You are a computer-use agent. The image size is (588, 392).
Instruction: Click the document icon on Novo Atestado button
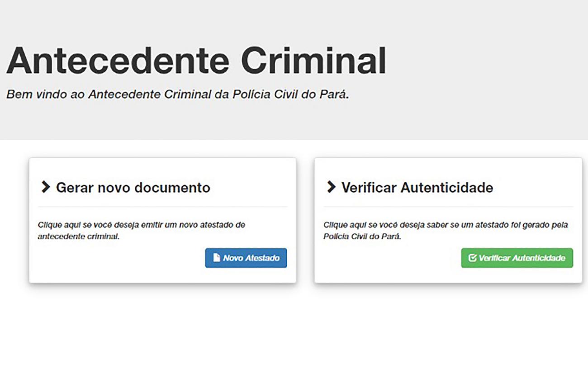tap(216, 258)
